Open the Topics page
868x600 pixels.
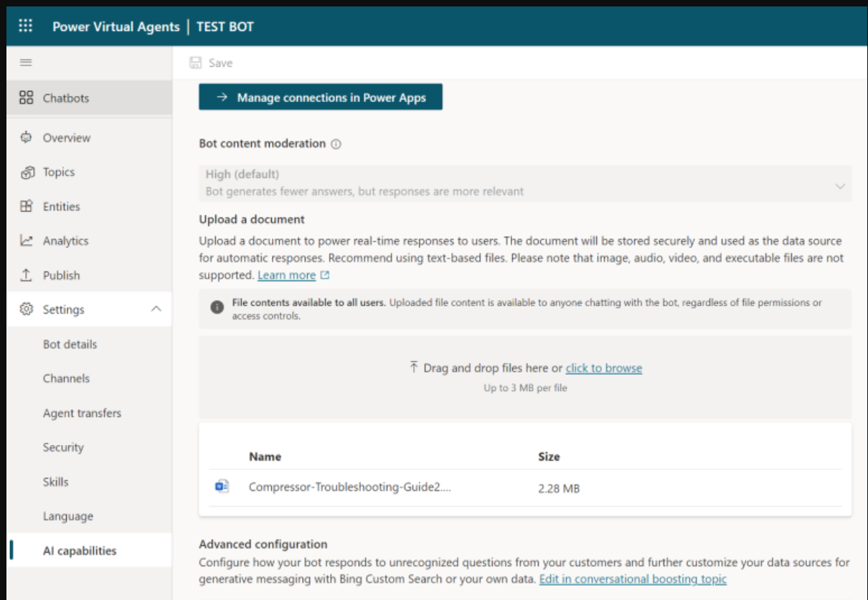pyautogui.click(x=90, y=172)
